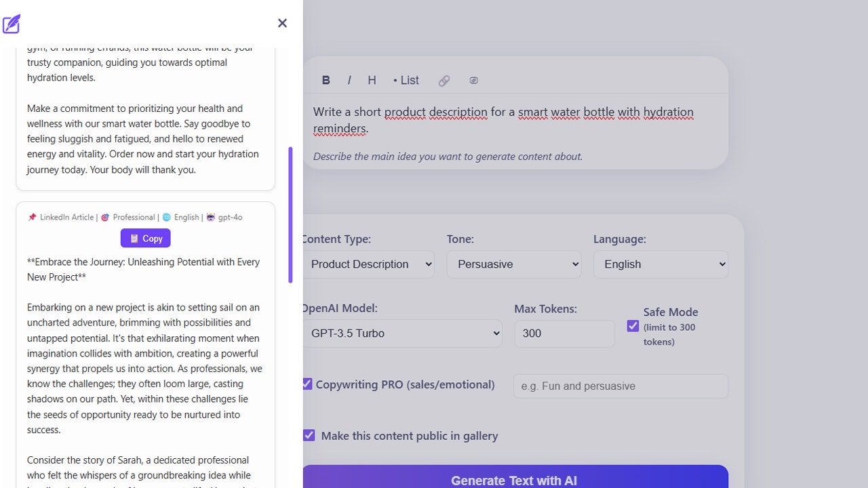The width and height of the screenshot is (868, 488).
Task: Click the purple quill app logo
Action: coord(12,23)
